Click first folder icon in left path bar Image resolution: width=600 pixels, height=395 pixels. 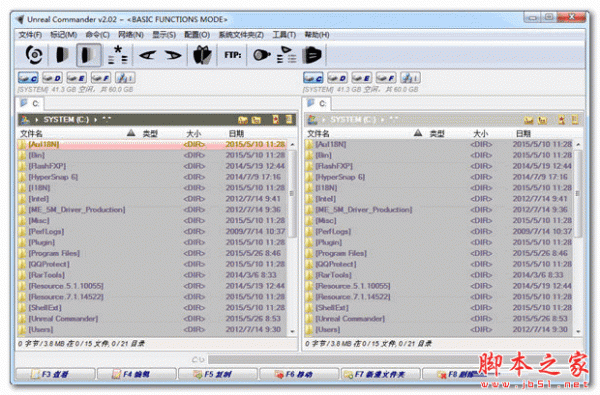coord(243,120)
